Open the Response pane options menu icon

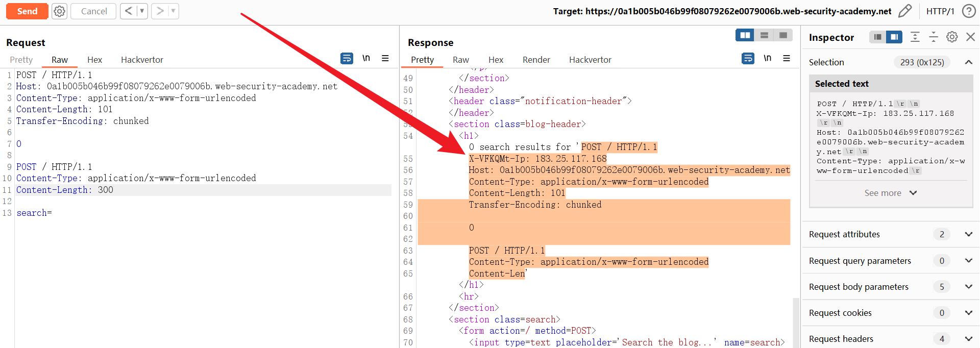pos(787,58)
